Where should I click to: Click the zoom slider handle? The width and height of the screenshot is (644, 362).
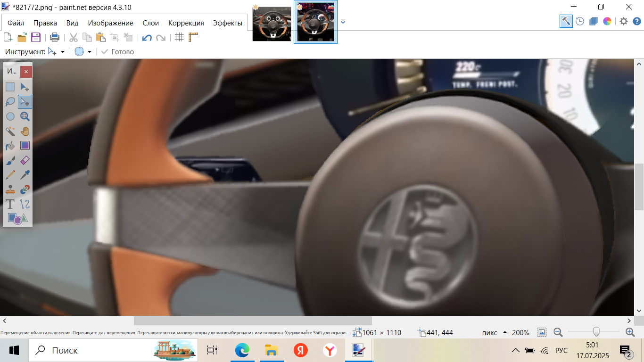[x=596, y=332]
